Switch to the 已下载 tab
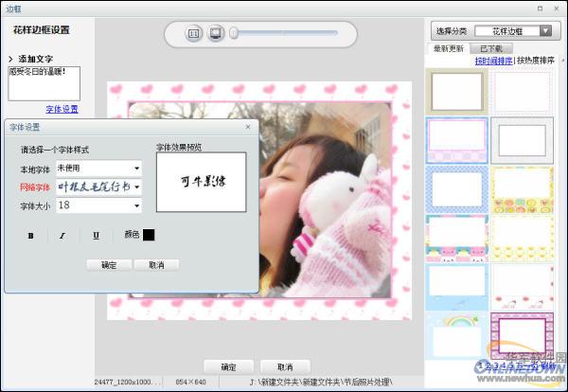Screen dimensions: 568x392 pos(491,48)
